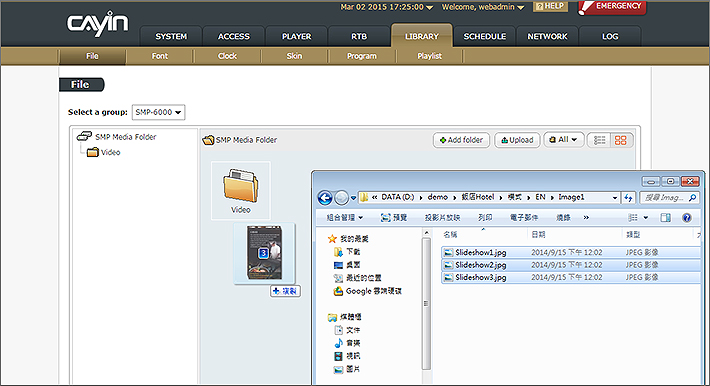
Task: Open the Welcome webadmin user menu
Action: tap(483, 7)
